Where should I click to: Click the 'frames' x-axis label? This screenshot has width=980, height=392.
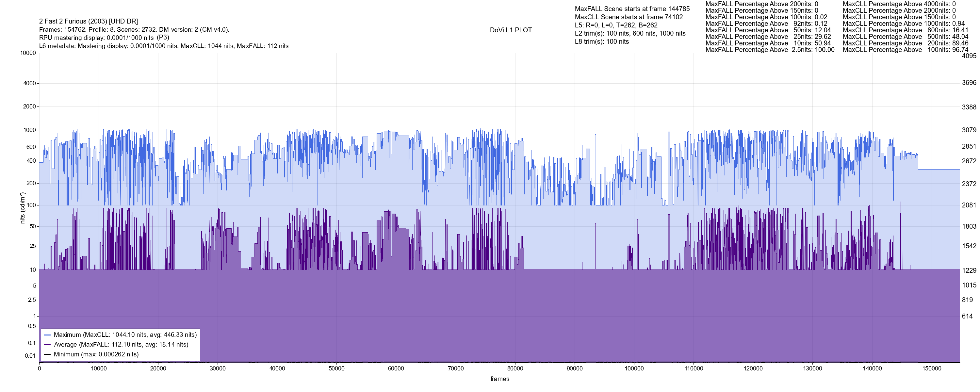tap(499, 379)
